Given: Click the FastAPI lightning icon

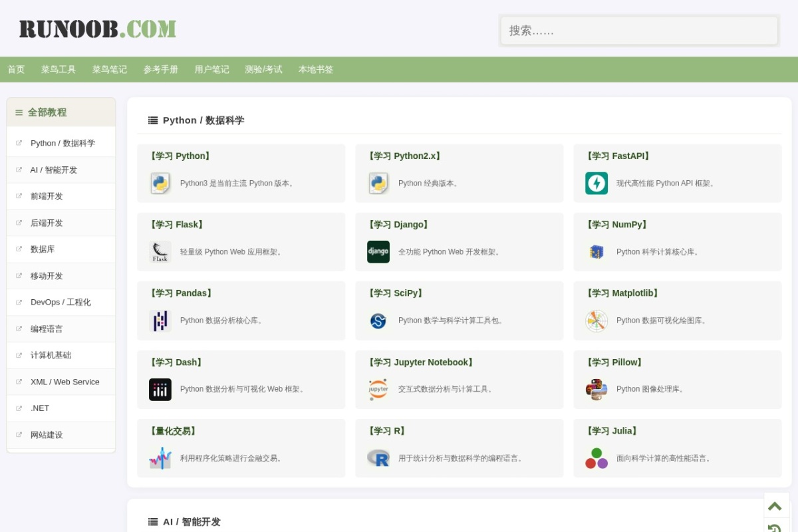Looking at the screenshot, I should click(597, 183).
